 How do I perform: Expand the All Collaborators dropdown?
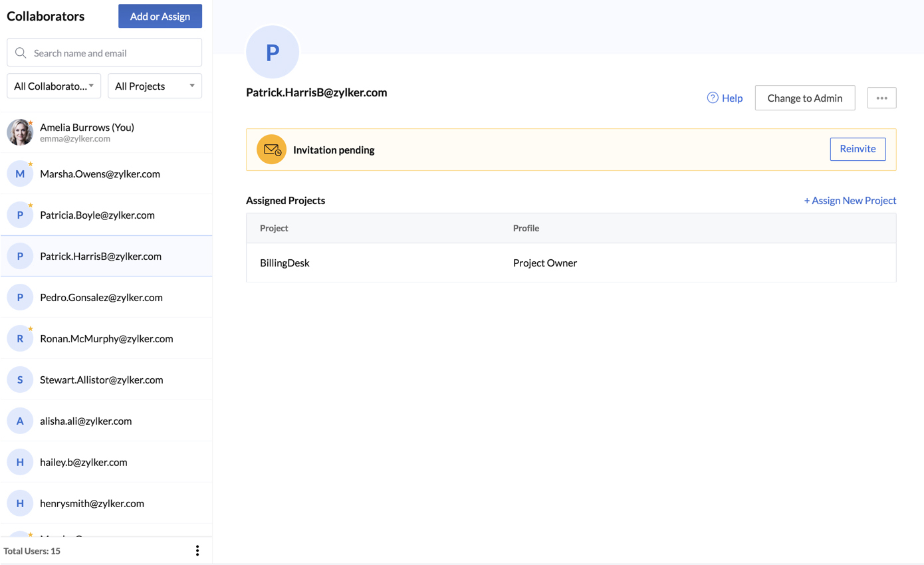[x=54, y=86]
